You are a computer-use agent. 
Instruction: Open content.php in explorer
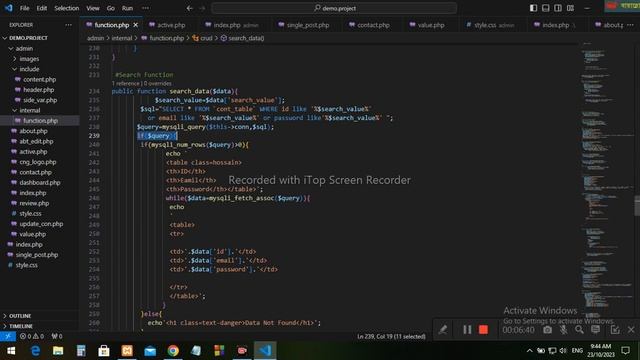40,79
